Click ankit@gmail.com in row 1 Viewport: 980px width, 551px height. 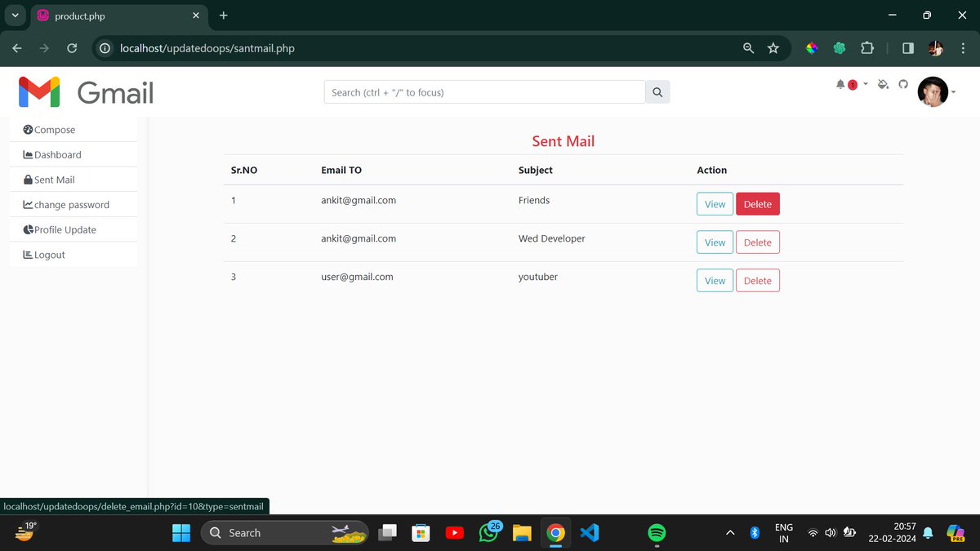pos(359,200)
